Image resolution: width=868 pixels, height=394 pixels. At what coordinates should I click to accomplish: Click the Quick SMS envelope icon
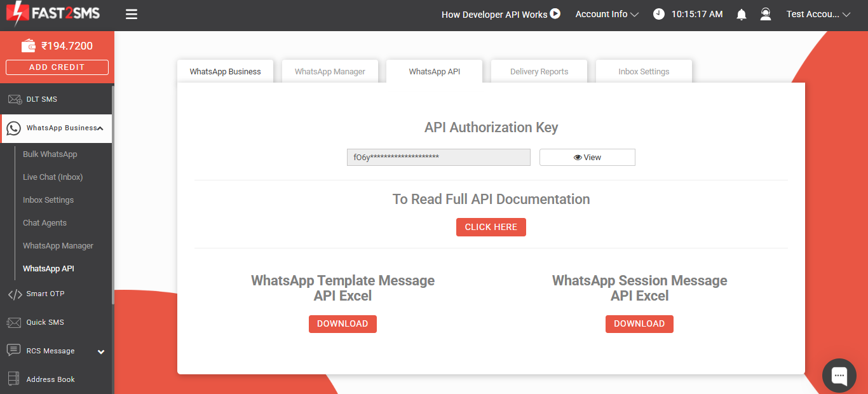(14, 323)
